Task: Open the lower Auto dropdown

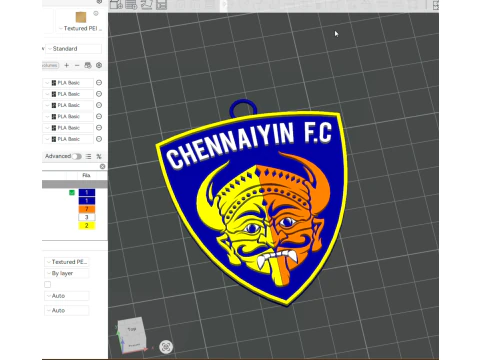Action: point(67,310)
